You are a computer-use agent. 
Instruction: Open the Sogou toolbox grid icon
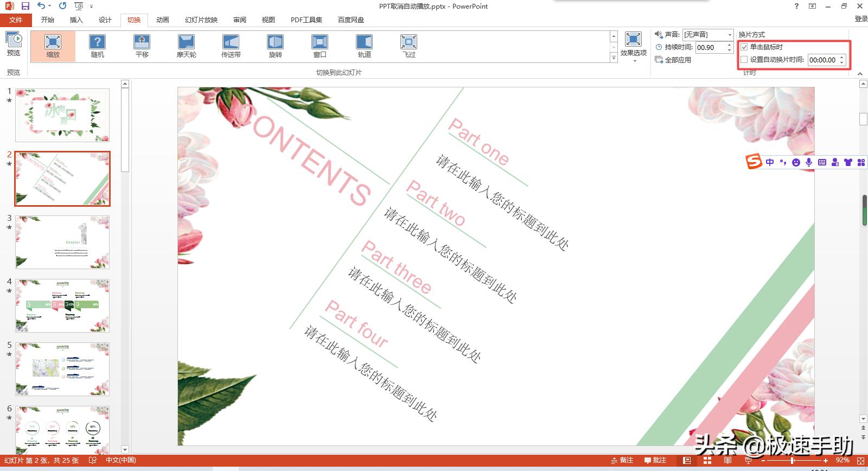[x=861, y=162]
